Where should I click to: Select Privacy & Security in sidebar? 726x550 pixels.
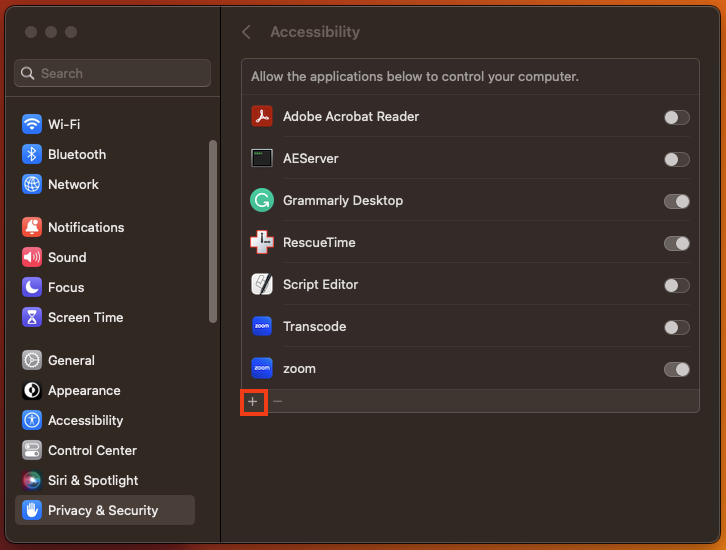click(x=105, y=510)
